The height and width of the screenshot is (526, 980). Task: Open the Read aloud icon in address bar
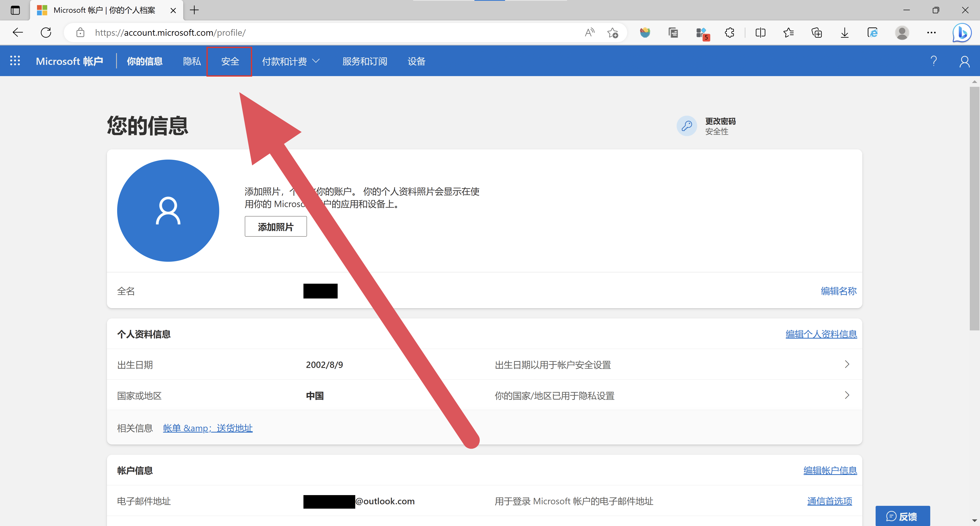click(589, 33)
